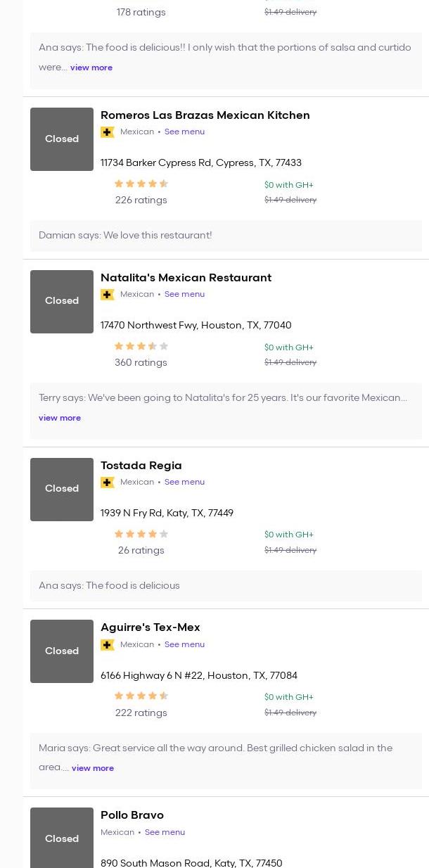Screen dimensions: 429x868
Task: Open See menu for Pollo Bravo
Action: tap(165, 833)
